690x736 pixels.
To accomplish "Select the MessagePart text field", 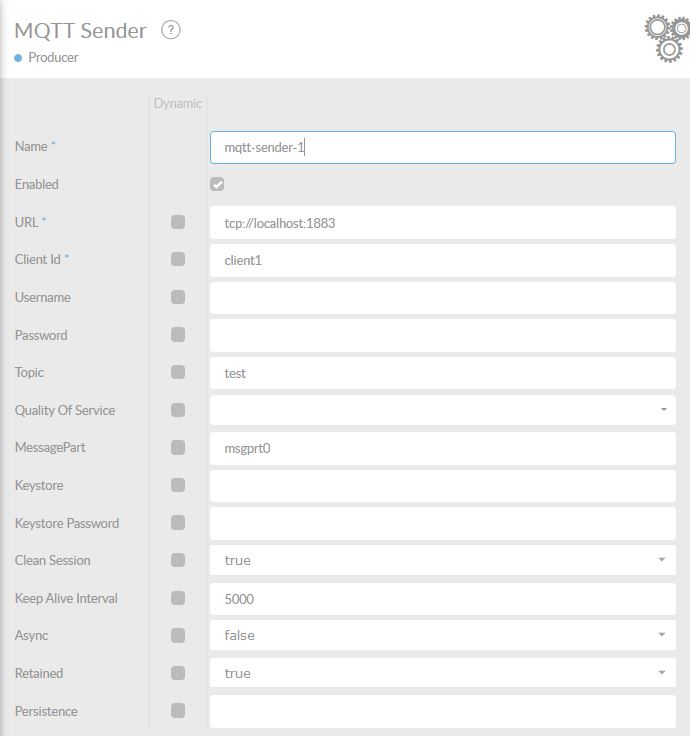I will 442,448.
